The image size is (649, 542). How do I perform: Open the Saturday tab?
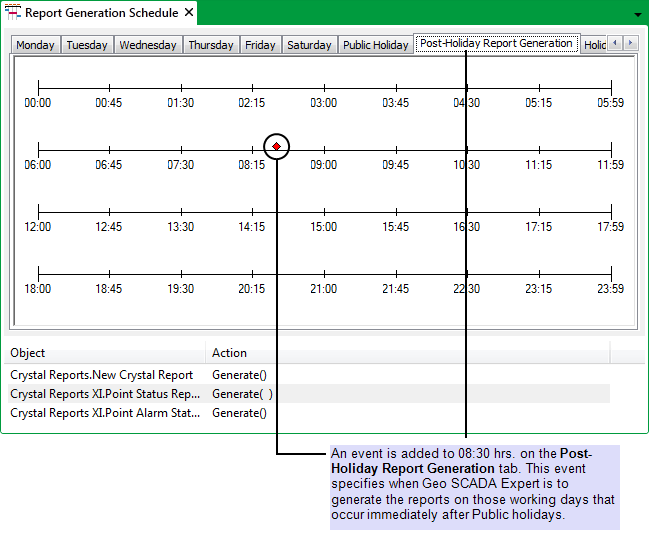pyautogui.click(x=309, y=45)
